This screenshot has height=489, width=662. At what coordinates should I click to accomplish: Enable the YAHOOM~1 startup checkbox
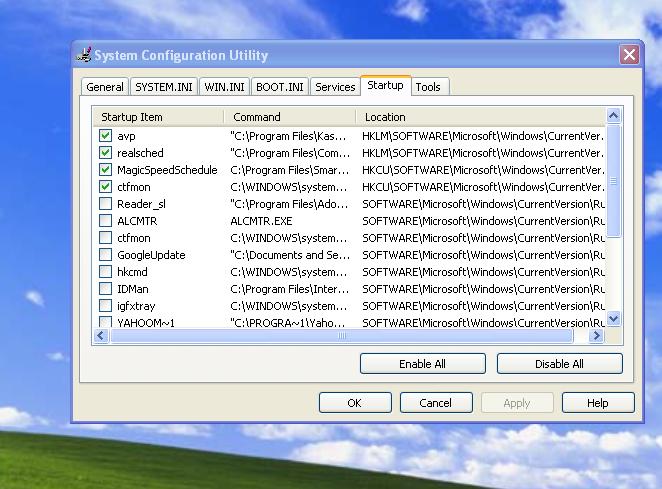pos(106,322)
